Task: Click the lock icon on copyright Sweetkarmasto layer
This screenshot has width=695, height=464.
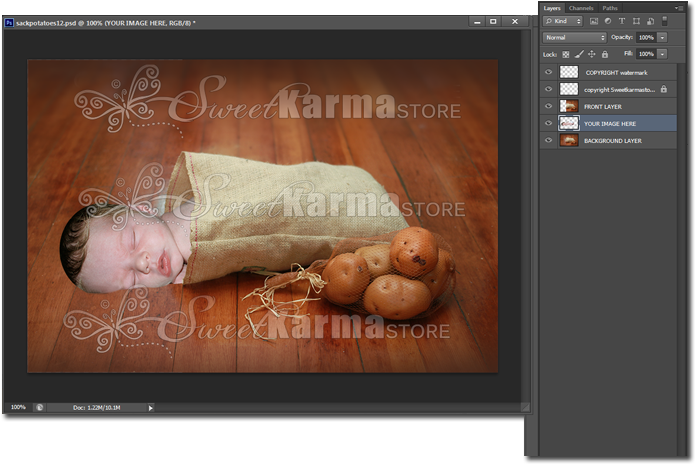Action: point(664,89)
